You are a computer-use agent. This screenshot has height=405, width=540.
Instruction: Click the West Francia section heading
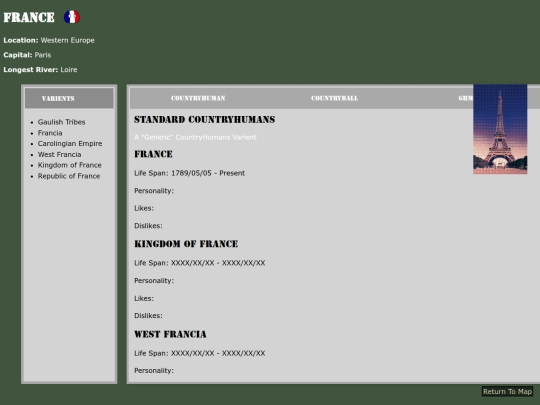(170, 334)
